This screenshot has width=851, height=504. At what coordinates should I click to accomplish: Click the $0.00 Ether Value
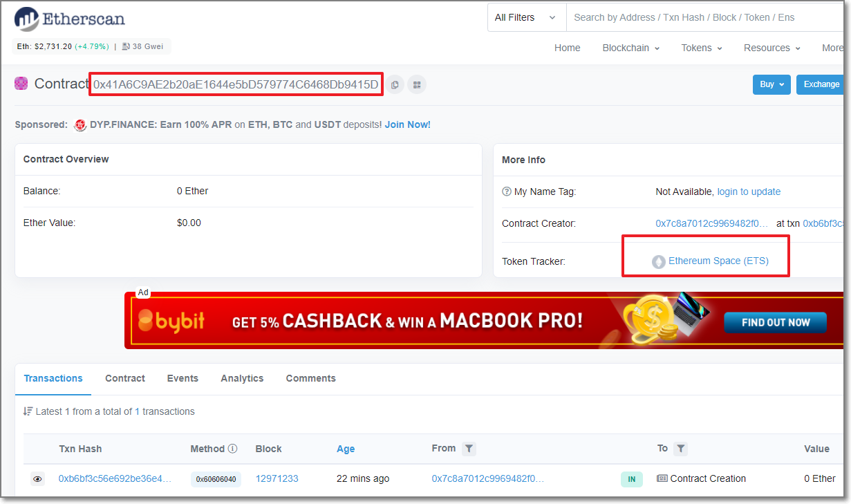pos(189,223)
